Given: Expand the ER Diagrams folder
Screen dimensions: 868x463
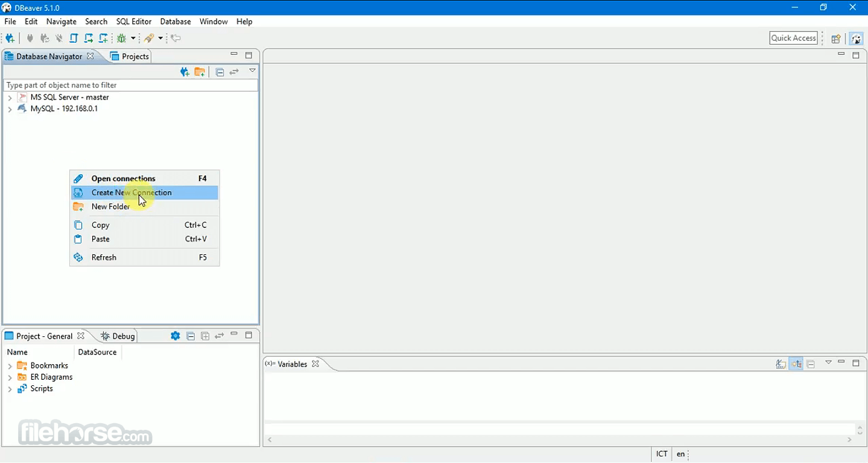Looking at the screenshot, I should click(10, 377).
